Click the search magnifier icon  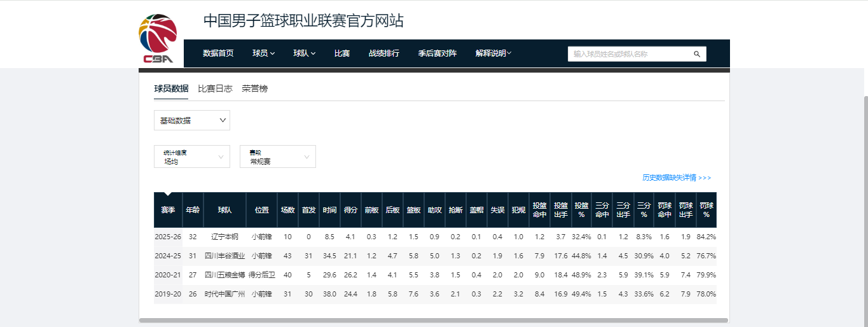tap(696, 54)
